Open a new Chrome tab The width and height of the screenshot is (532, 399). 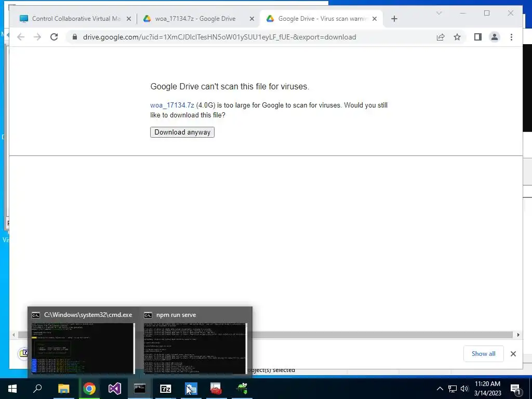[x=394, y=19]
